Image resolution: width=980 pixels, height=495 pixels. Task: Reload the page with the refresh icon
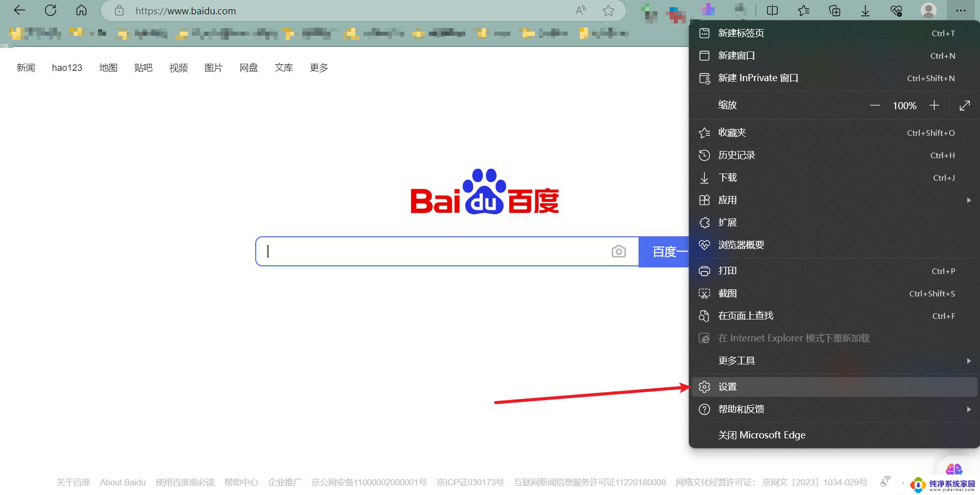click(x=51, y=10)
